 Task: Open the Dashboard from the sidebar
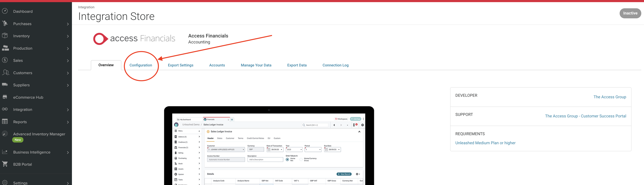point(5,11)
